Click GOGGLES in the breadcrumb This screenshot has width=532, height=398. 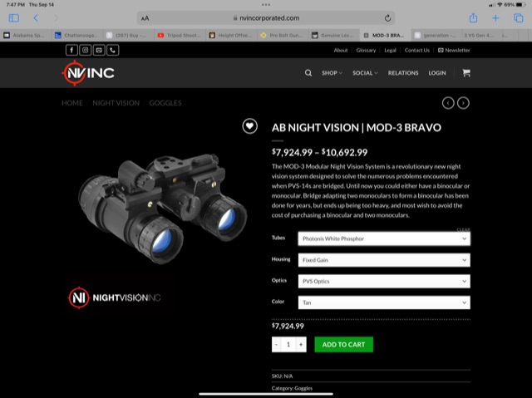pos(165,103)
